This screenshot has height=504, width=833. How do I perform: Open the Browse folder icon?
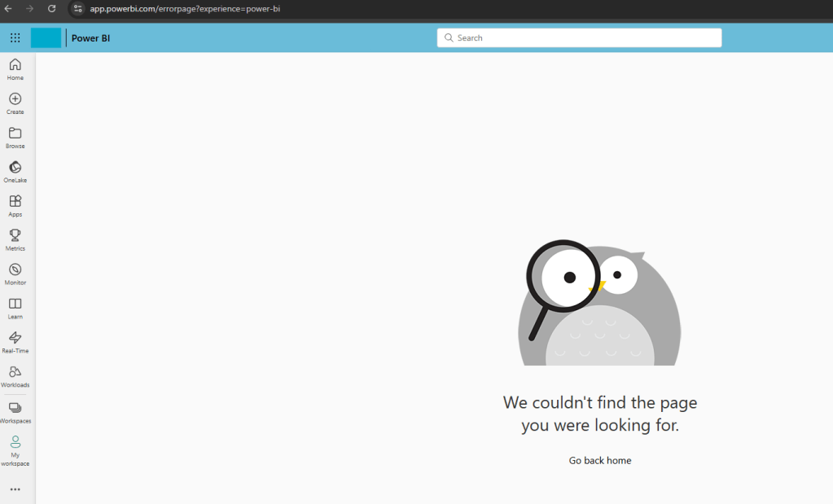[x=15, y=138]
